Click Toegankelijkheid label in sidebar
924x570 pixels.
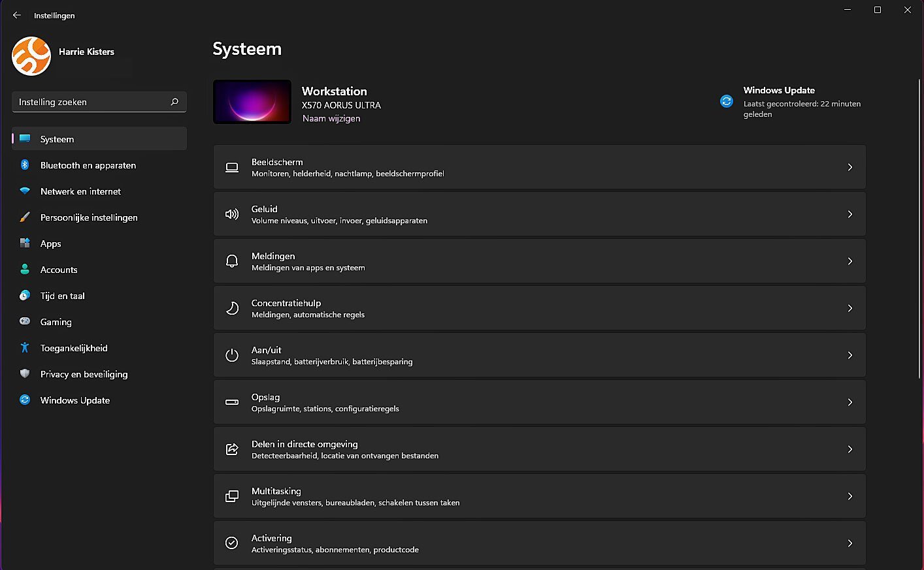pyautogui.click(x=74, y=348)
